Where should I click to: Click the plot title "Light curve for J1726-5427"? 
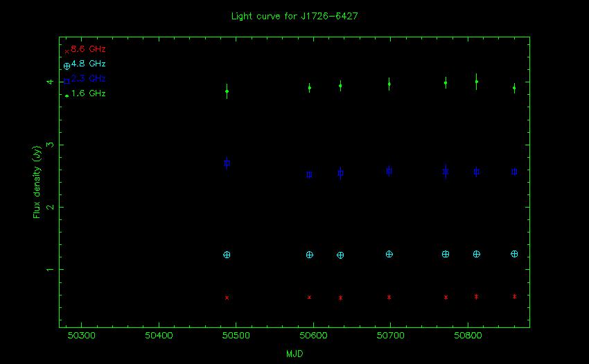[294, 16]
